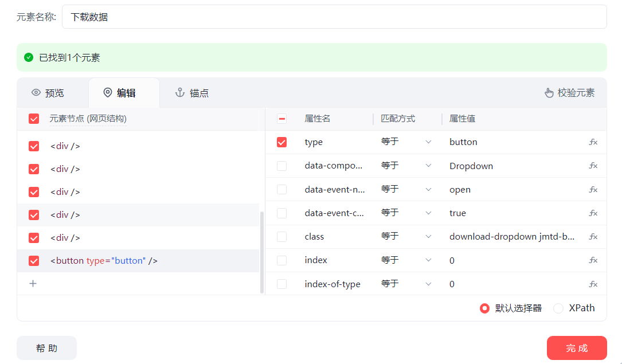This screenshot has width=622, height=364.
Task: Click the 元素节点 (网页结构) header label
Action: click(88, 119)
